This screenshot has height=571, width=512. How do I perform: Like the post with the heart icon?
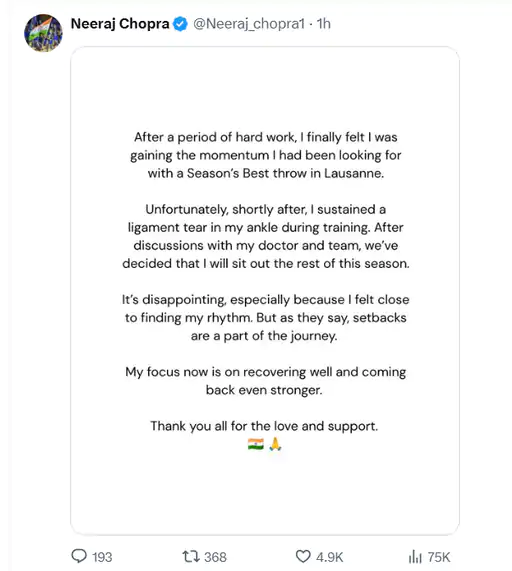coord(303,556)
